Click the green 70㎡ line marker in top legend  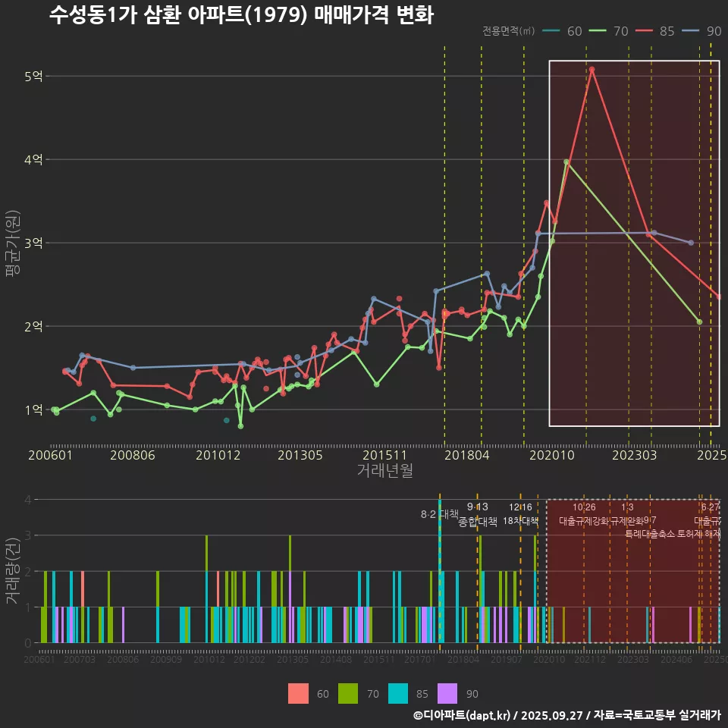[x=599, y=31]
